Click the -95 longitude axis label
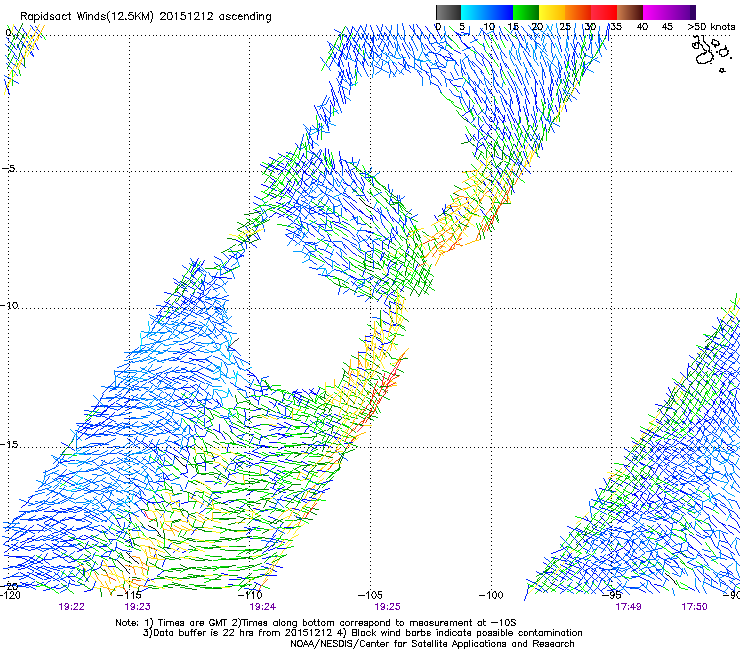 [612, 595]
